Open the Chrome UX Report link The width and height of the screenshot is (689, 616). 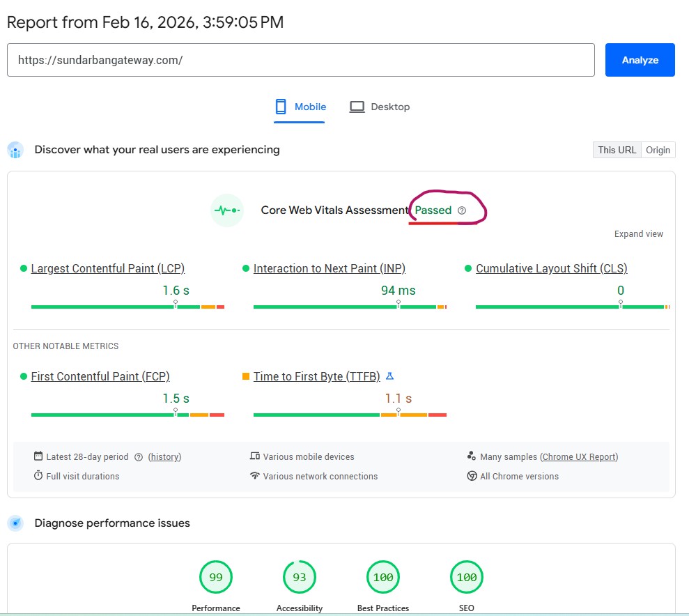pos(580,457)
